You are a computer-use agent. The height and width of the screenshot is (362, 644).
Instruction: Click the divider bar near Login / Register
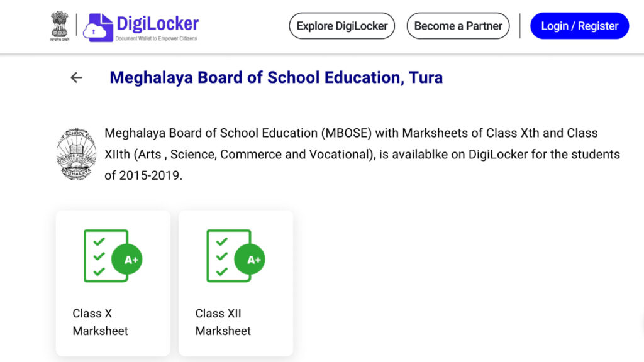[x=519, y=26]
